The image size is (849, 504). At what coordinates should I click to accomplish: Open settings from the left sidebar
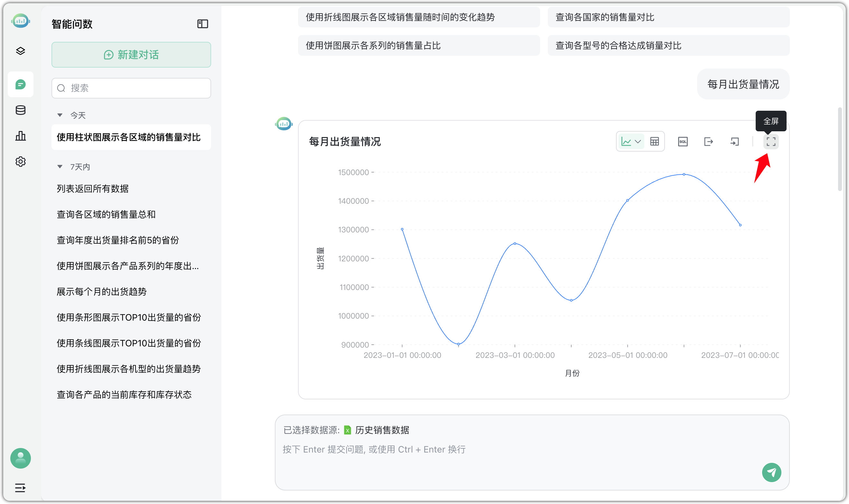click(x=20, y=162)
